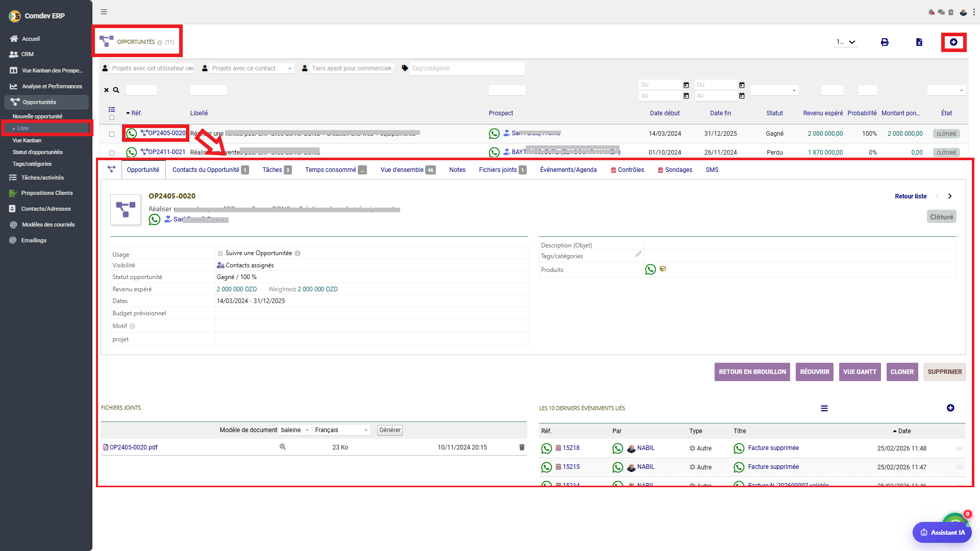Toggle Suivre une Opportunité checkbox
The width and height of the screenshot is (980, 551).
(x=220, y=254)
